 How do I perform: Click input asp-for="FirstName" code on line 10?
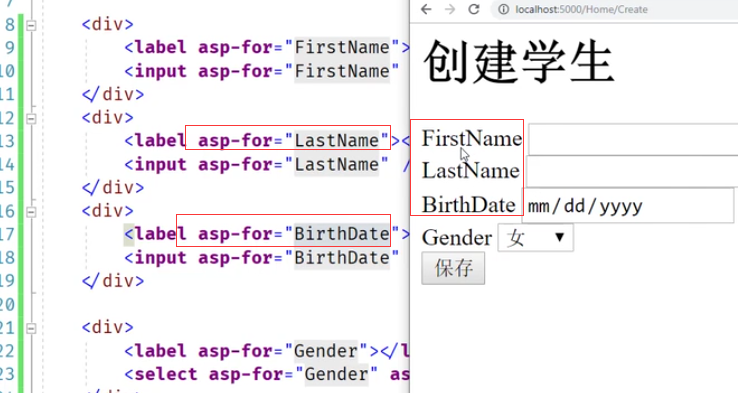pyautogui.click(x=262, y=71)
